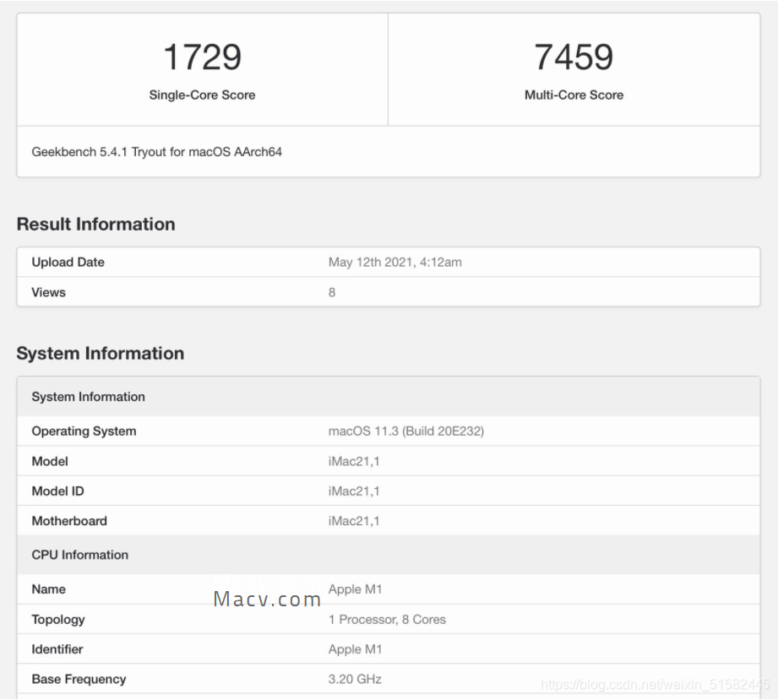Click the Topology label

tap(58, 620)
